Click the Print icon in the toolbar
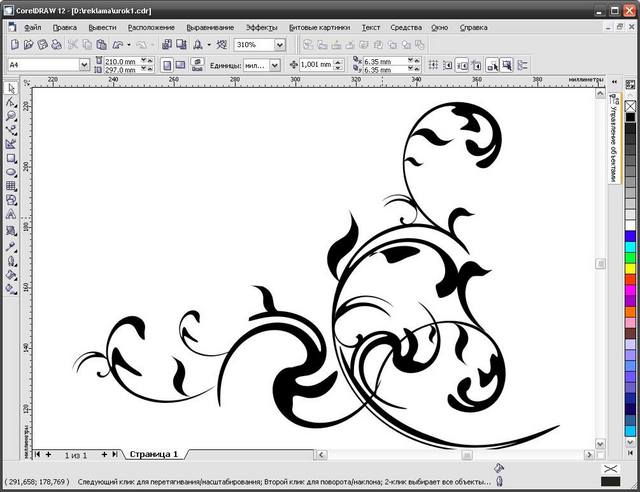640x492 pixels. coord(57,44)
